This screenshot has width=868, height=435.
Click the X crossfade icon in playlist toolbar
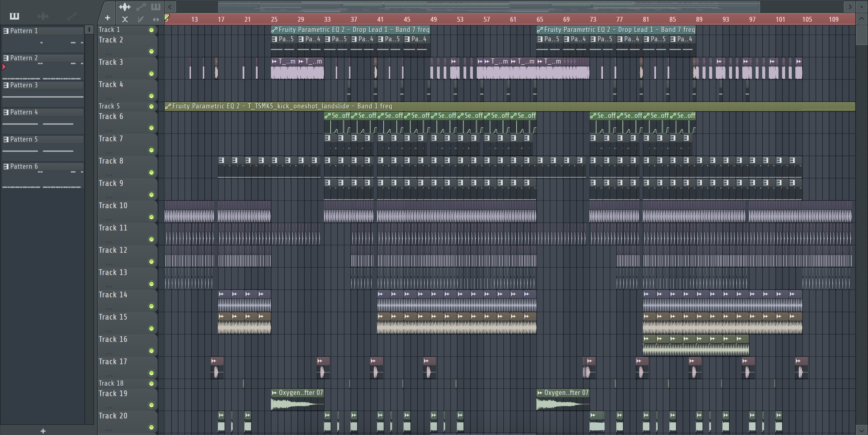click(x=125, y=19)
